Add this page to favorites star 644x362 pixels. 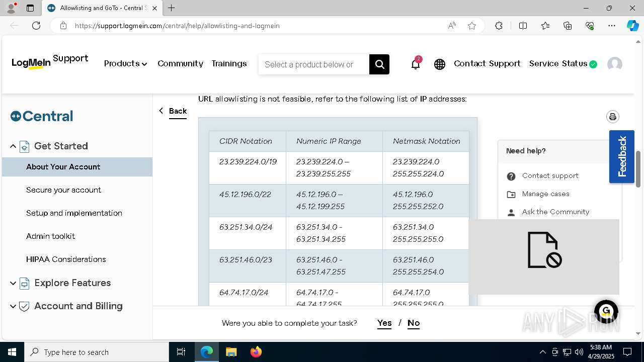[472, 26]
